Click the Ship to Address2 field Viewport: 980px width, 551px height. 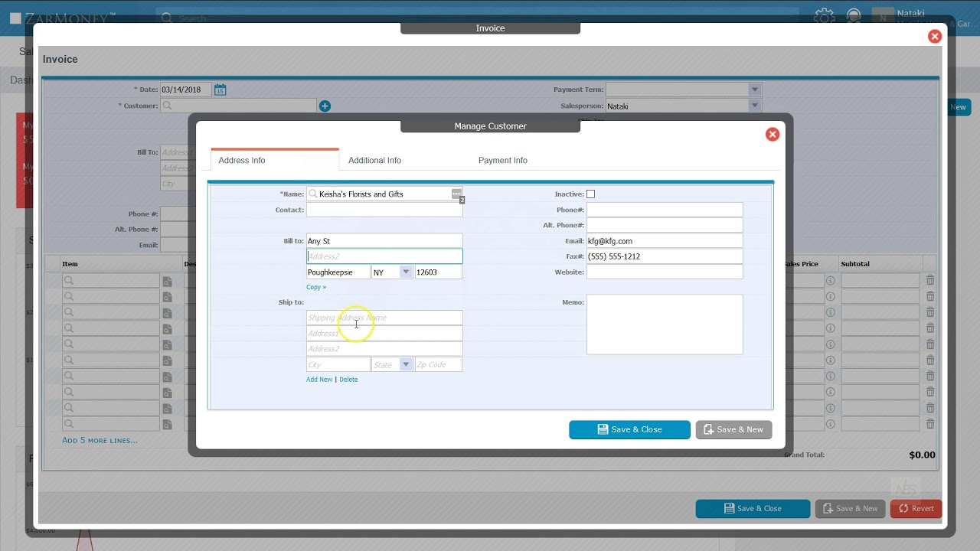[x=384, y=349]
